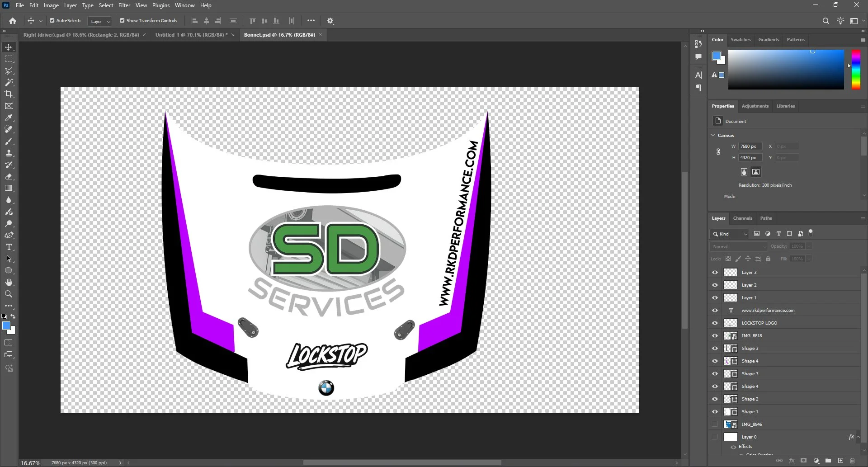Create a new layer with plus icon

840,461
